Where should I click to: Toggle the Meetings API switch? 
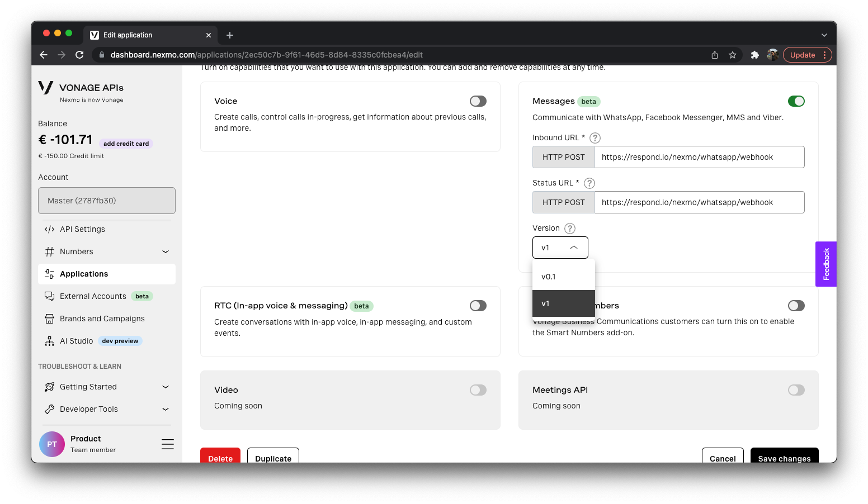(796, 390)
